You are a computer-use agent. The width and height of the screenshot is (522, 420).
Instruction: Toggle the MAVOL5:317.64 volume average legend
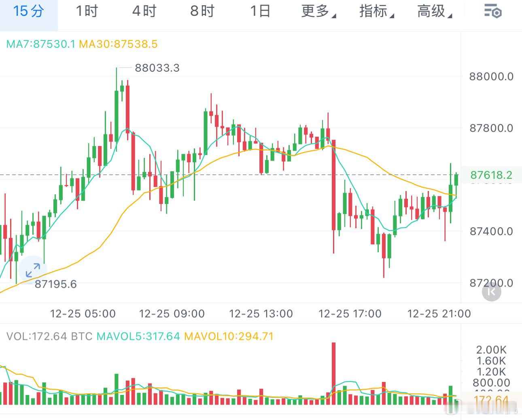point(138,336)
